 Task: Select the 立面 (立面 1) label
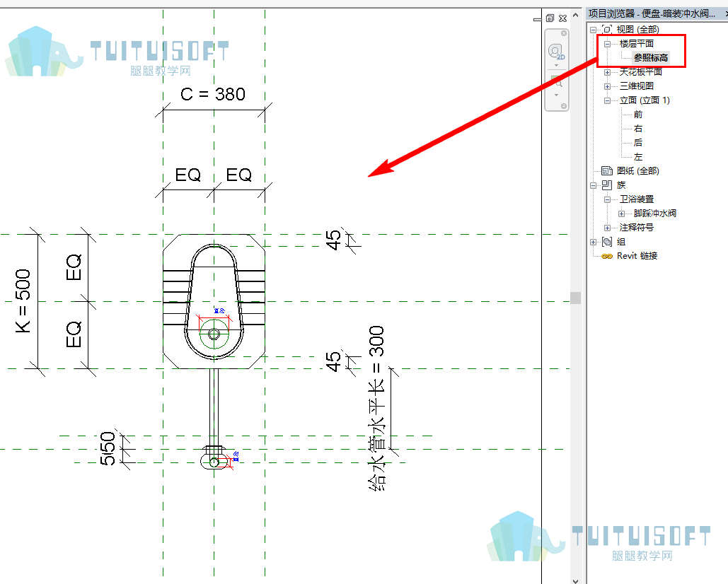tap(645, 100)
